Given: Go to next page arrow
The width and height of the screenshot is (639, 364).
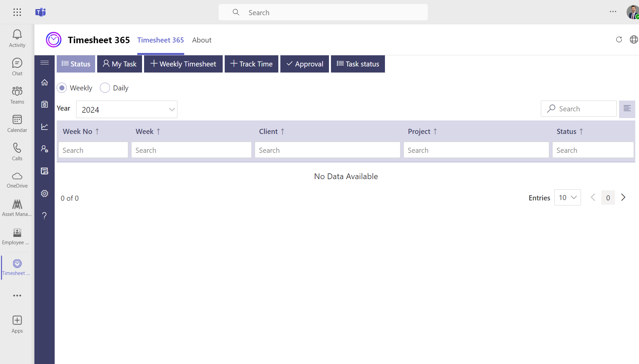Looking at the screenshot, I should pyautogui.click(x=623, y=198).
